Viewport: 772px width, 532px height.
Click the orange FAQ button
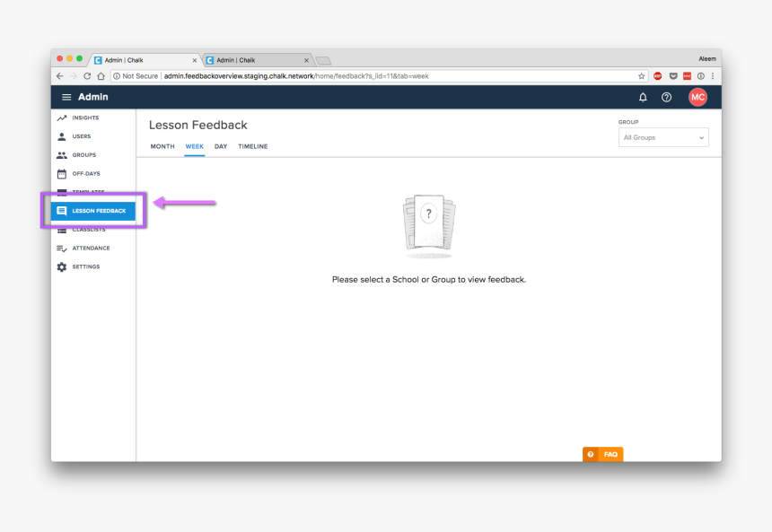point(602,455)
